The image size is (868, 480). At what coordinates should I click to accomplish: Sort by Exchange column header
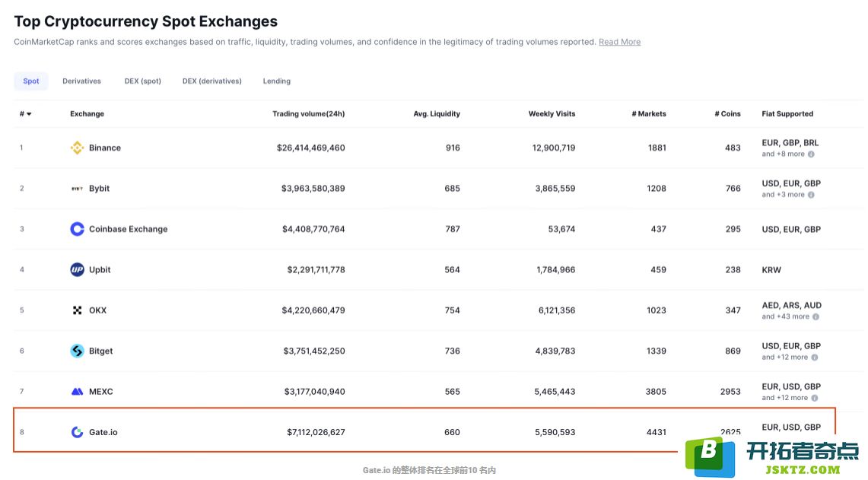point(87,113)
